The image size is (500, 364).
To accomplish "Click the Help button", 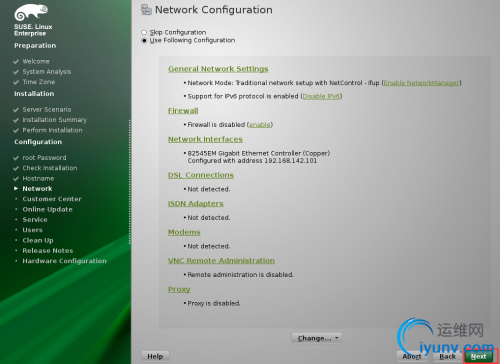I will click(155, 356).
